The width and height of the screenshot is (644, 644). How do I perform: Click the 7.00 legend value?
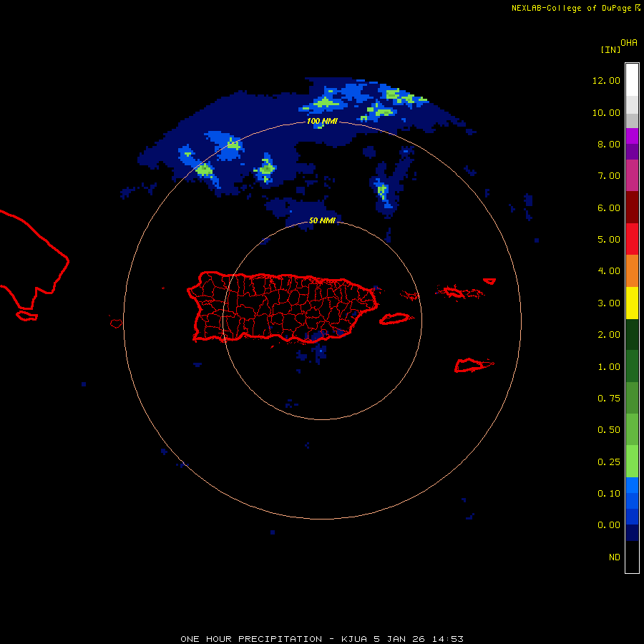(609, 176)
